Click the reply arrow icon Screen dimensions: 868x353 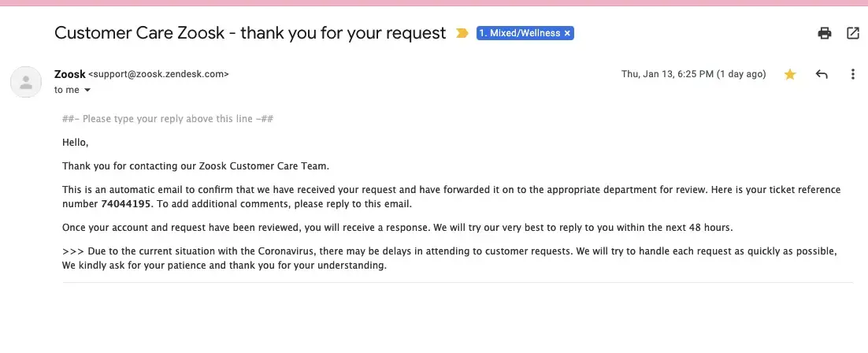point(822,74)
